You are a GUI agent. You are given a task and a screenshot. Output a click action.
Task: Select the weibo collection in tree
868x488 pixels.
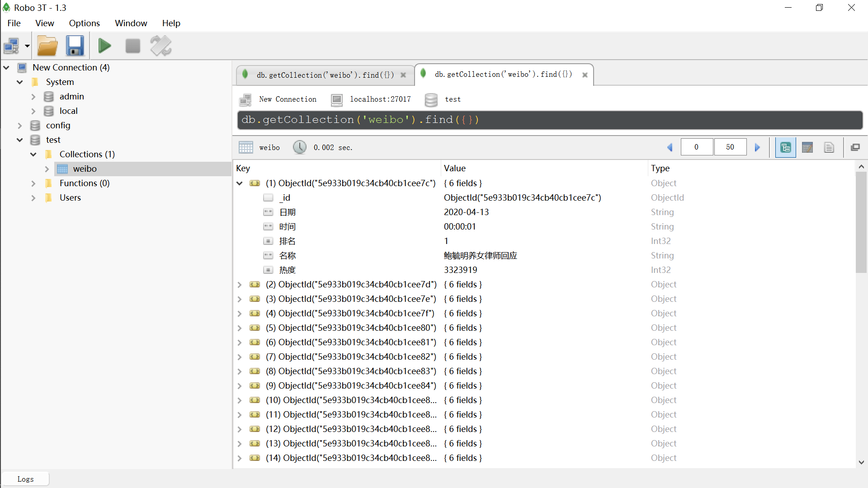[85, 169]
